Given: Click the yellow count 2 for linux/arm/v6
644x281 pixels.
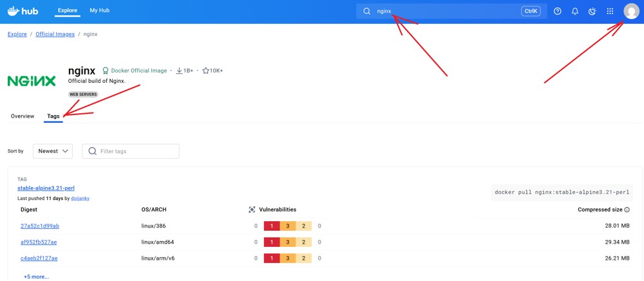Looking at the screenshot, I should [303, 258].
